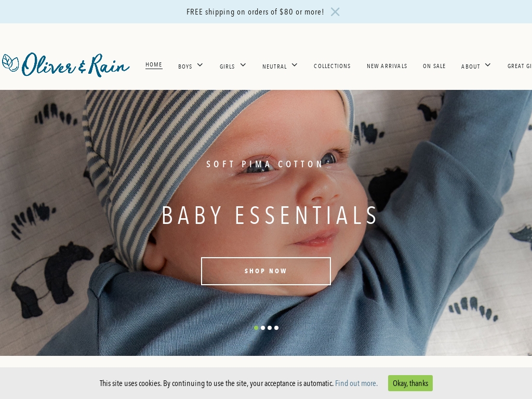Open the Collections menu item
Viewport: 532px width, 399px height.
click(332, 66)
